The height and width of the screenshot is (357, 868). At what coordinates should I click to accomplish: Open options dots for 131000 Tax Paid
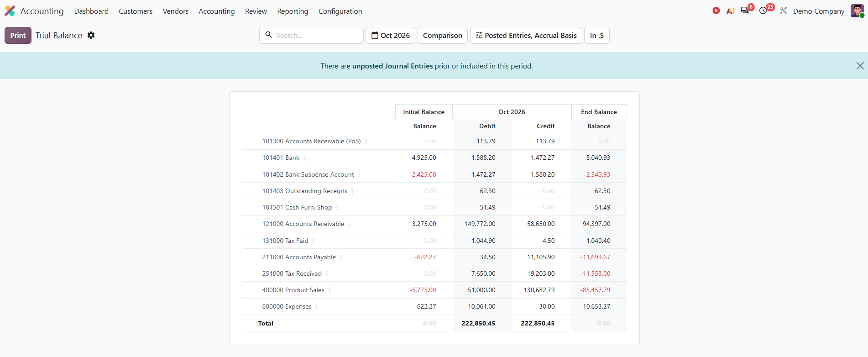(314, 241)
